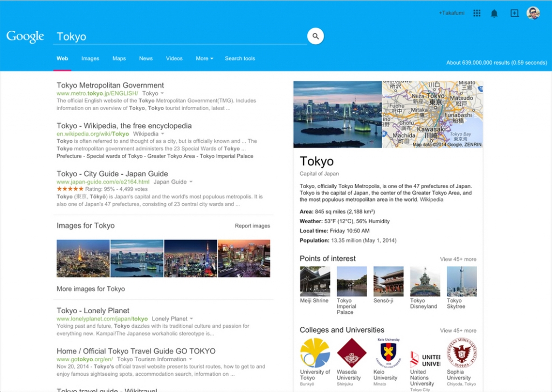Open Tokyo bridge photo in knowledge panel
552x392 pixels.
[x=337, y=114]
